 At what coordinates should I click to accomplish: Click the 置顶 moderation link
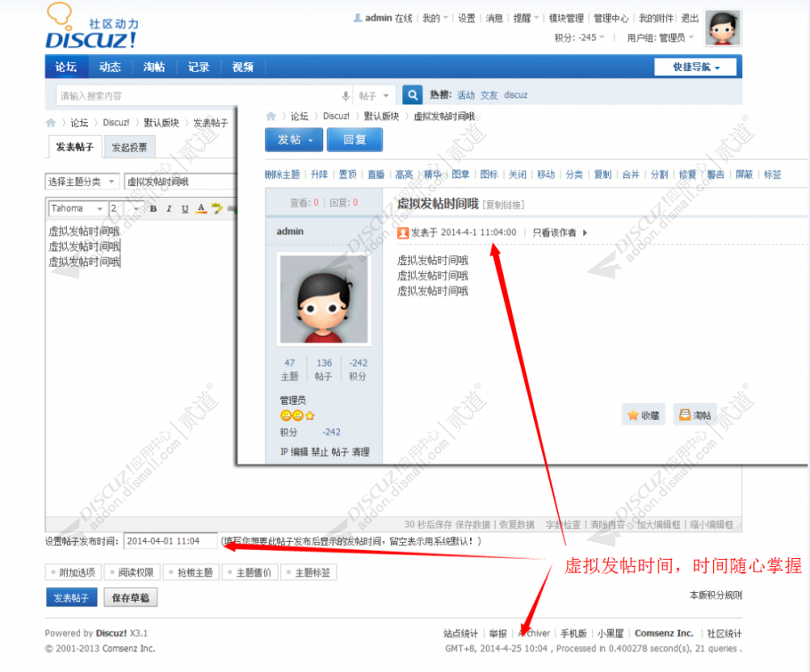click(x=348, y=174)
